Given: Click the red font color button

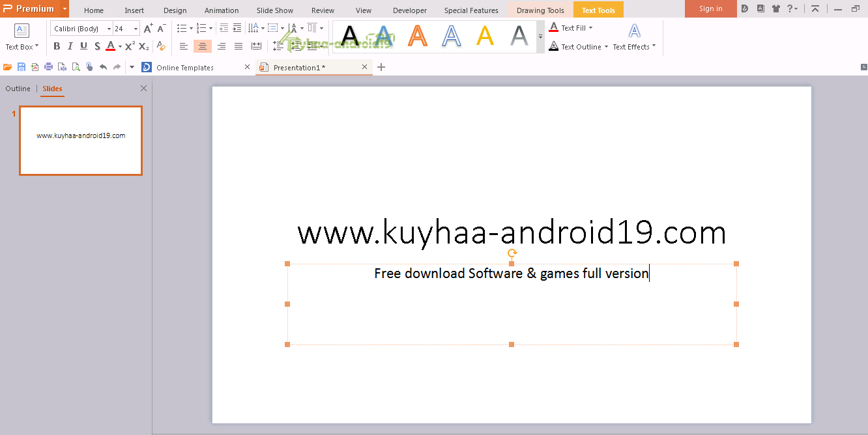Looking at the screenshot, I should 111,46.
